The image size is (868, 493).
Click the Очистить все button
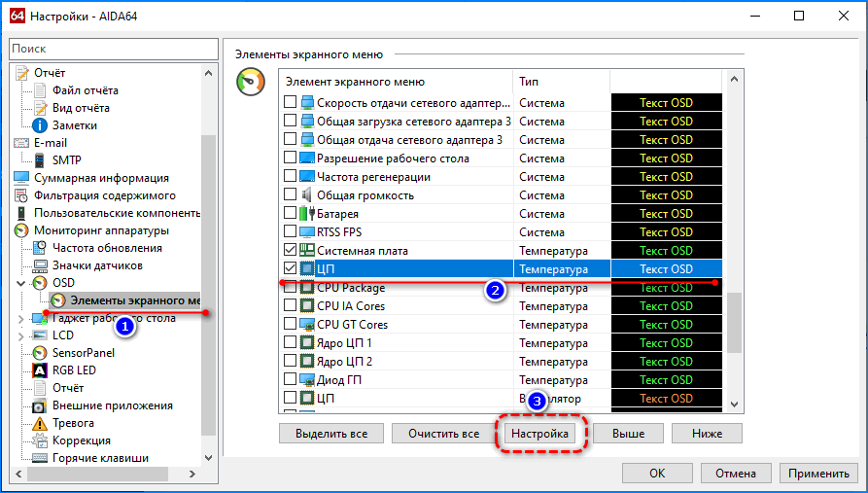(444, 433)
